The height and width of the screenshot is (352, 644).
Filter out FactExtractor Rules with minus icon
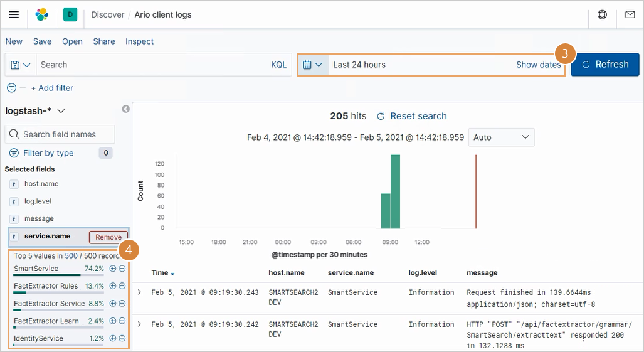122,286
